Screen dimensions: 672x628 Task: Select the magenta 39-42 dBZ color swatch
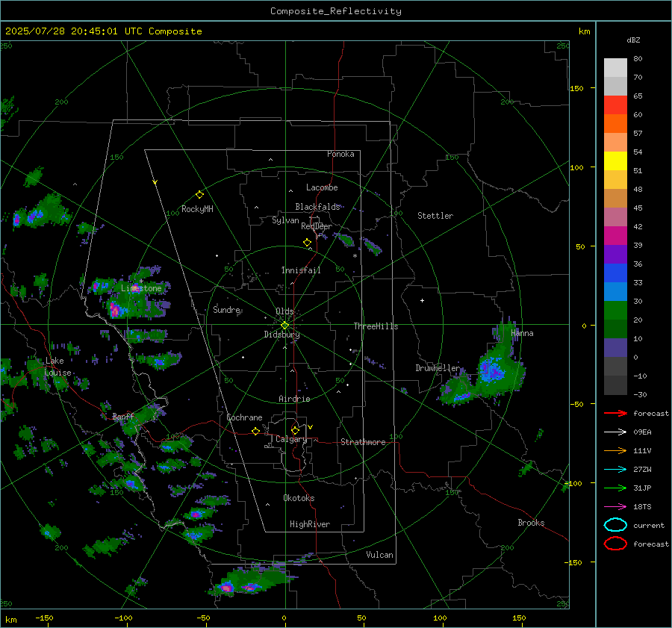click(615, 236)
